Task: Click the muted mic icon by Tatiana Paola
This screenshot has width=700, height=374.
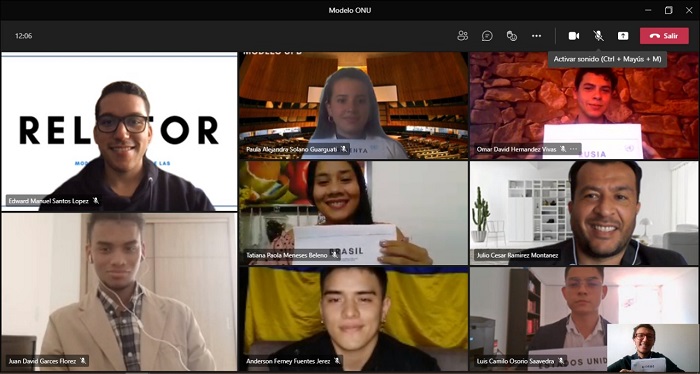Action: tap(334, 255)
